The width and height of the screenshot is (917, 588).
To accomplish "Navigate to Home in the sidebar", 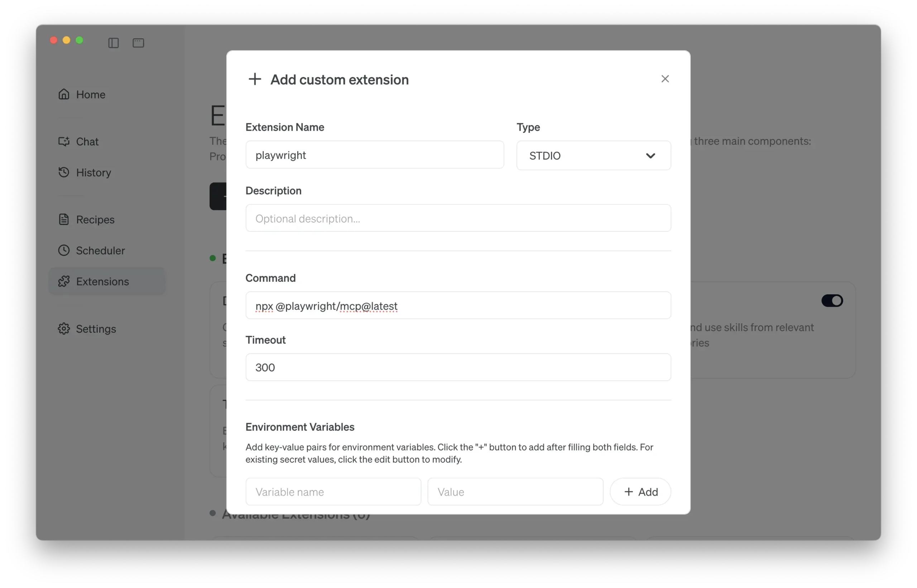I will coord(91,94).
